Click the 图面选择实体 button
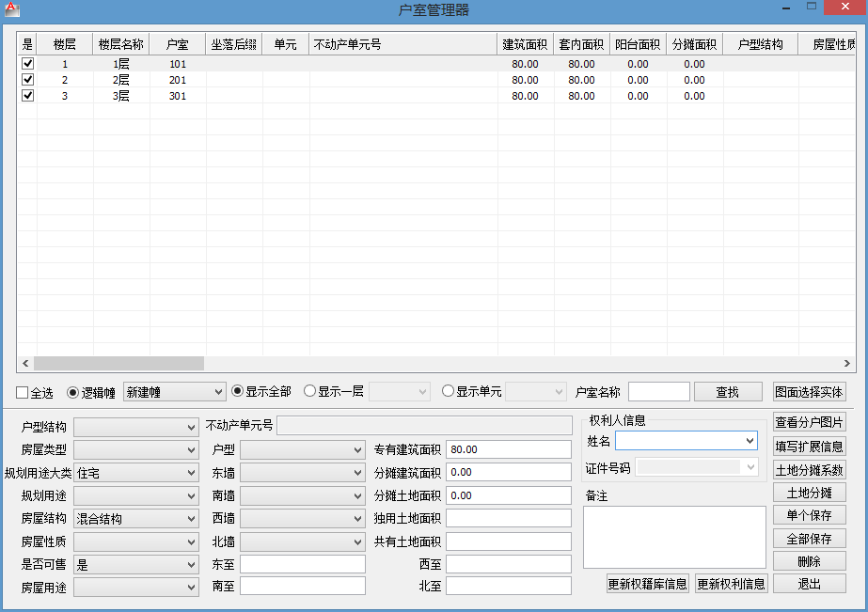The image size is (868, 612). (810, 392)
